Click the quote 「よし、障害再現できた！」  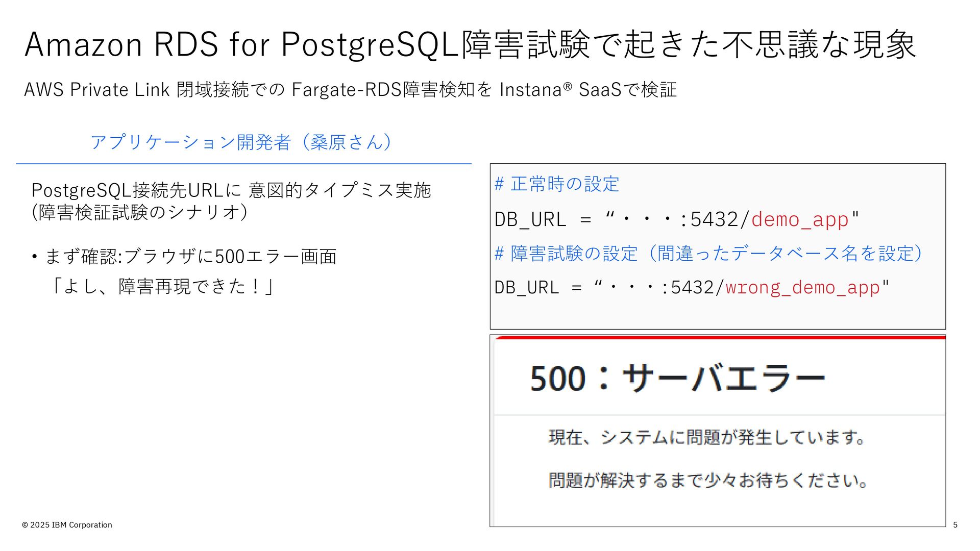(x=162, y=287)
